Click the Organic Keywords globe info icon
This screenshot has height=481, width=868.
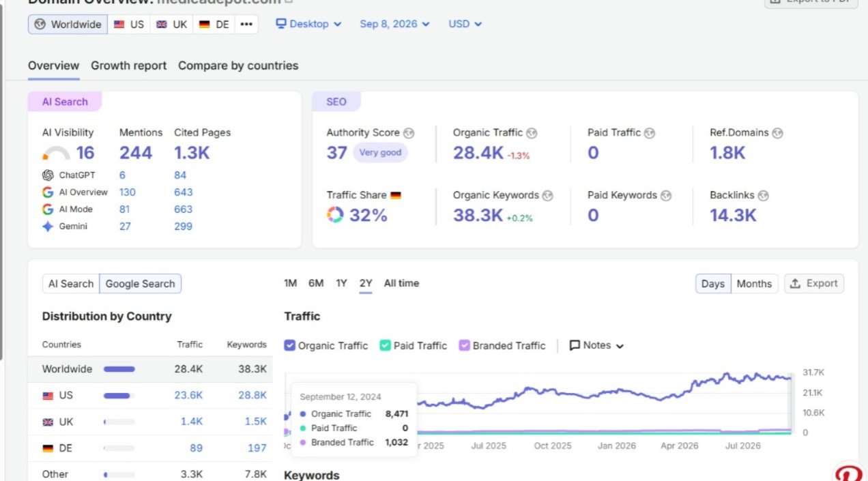[x=547, y=195]
